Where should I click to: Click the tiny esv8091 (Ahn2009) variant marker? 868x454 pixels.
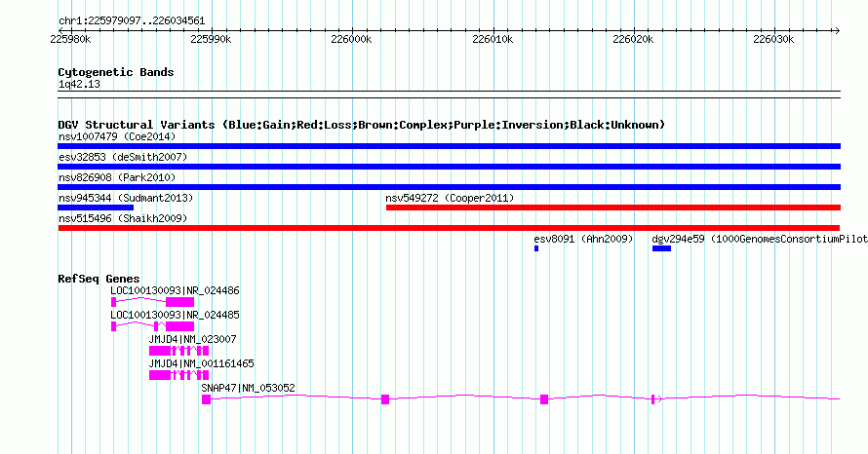click(536, 248)
